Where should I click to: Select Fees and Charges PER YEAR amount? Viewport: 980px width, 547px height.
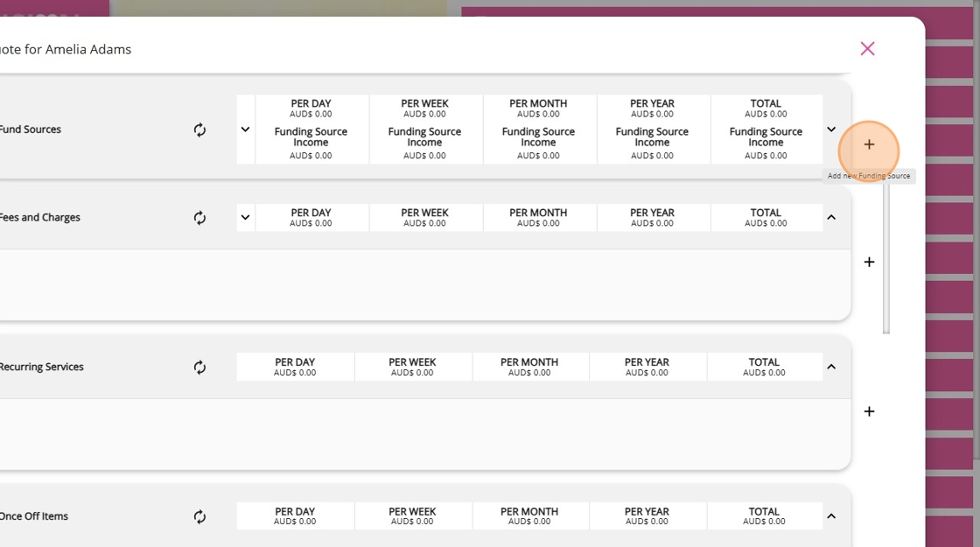(652, 223)
